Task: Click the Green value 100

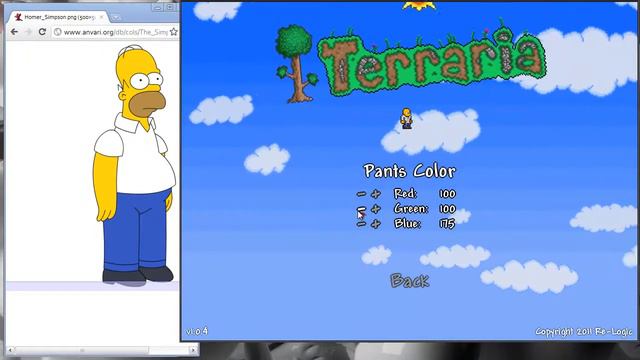Action: (447, 209)
